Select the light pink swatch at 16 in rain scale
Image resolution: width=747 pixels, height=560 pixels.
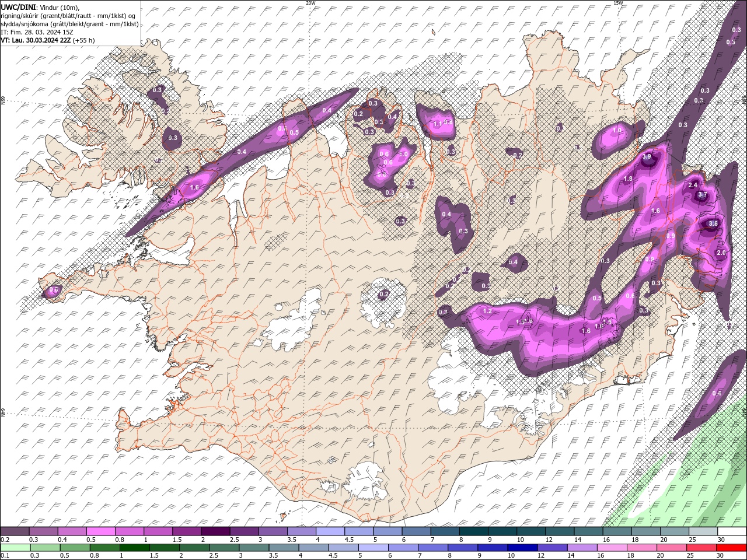(x=612, y=548)
